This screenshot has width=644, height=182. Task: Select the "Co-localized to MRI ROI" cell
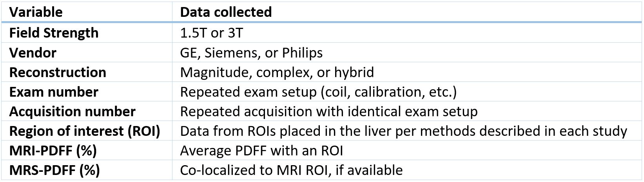pyautogui.click(x=291, y=170)
